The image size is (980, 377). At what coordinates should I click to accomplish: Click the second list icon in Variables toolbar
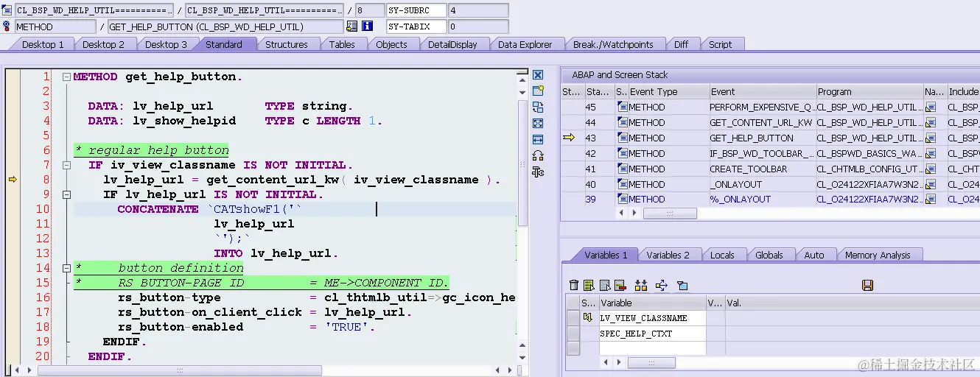click(x=605, y=285)
